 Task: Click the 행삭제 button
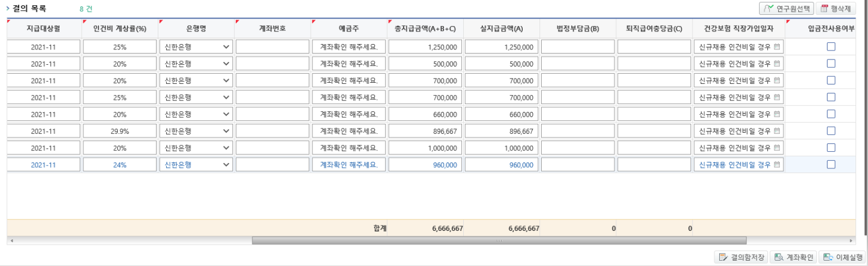(835, 8)
